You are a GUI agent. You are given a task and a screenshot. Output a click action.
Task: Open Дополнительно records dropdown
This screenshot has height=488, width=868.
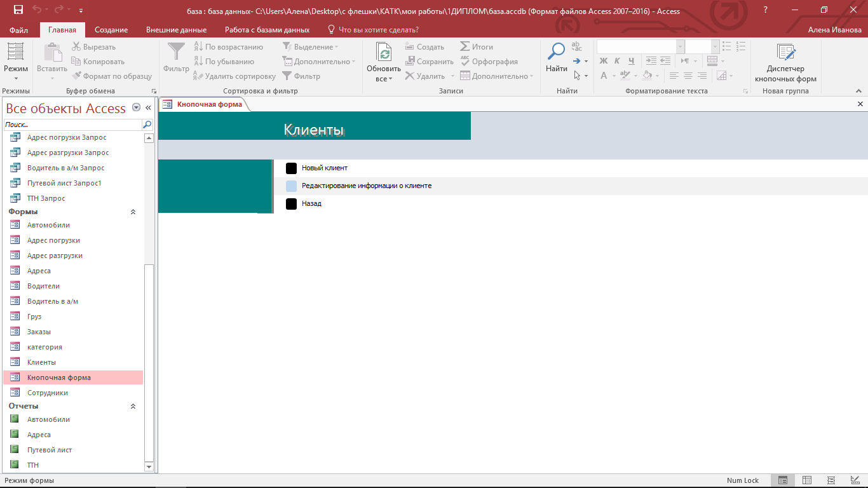(x=497, y=76)
